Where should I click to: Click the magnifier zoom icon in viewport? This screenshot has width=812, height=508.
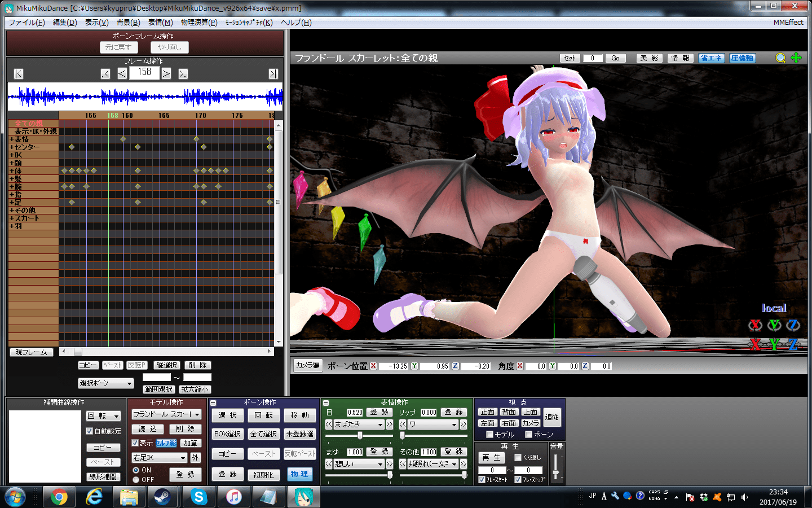pyautogui.click(x=780, y=58)
